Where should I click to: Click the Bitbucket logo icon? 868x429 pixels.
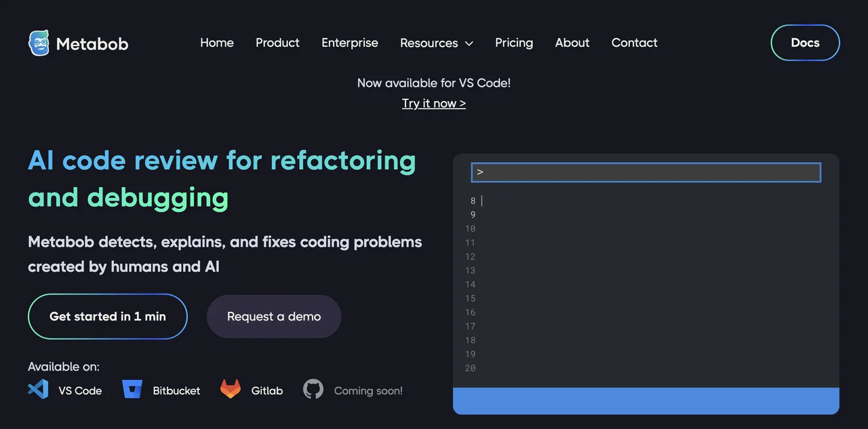[x=132, y=390]
